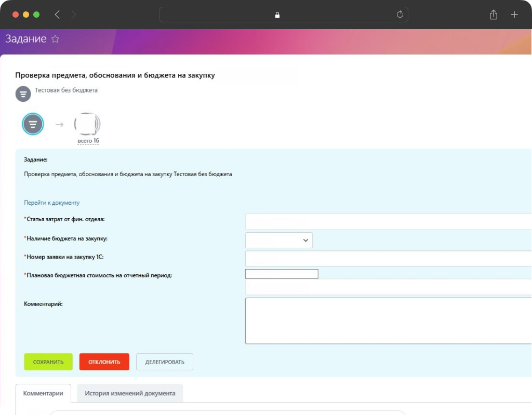Click the Safari forward arrow
The image size is (532, 415).
(73, 15)
